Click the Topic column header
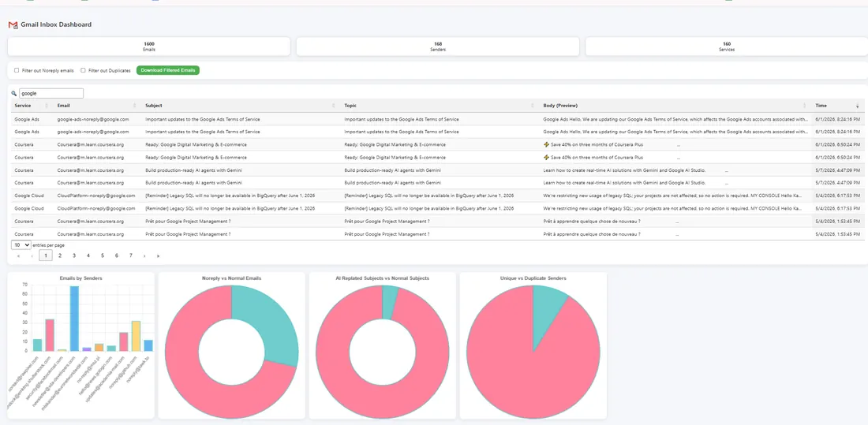The height and width of the screenshot is (425, 868). pos(440,105)
